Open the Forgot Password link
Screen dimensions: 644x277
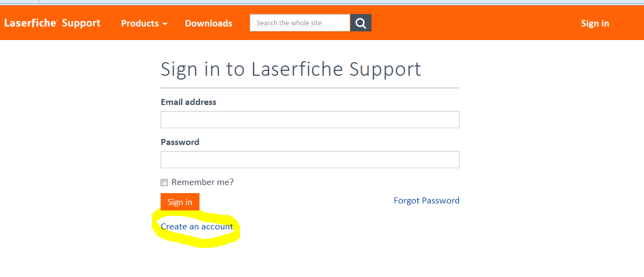click(x=426, y=201)
